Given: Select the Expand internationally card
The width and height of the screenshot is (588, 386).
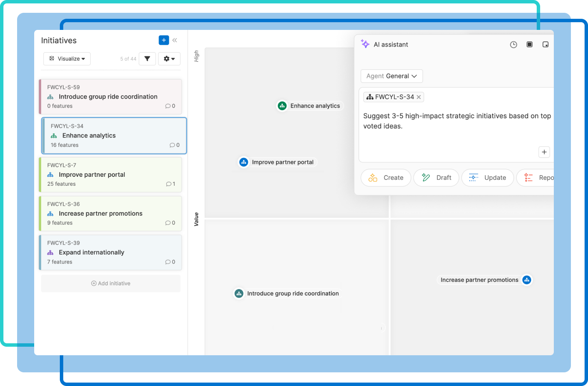Looking at the screenshot, I should click(111, 252).
